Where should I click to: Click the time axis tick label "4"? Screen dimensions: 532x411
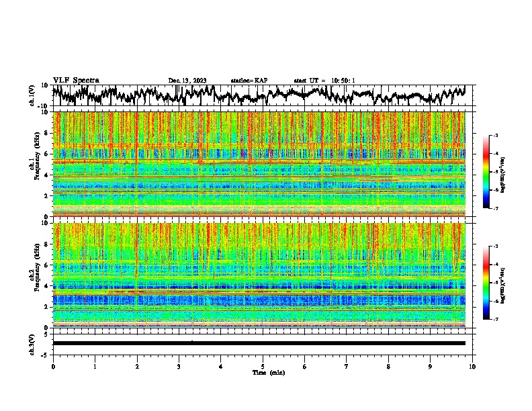[x=221, y=367]
